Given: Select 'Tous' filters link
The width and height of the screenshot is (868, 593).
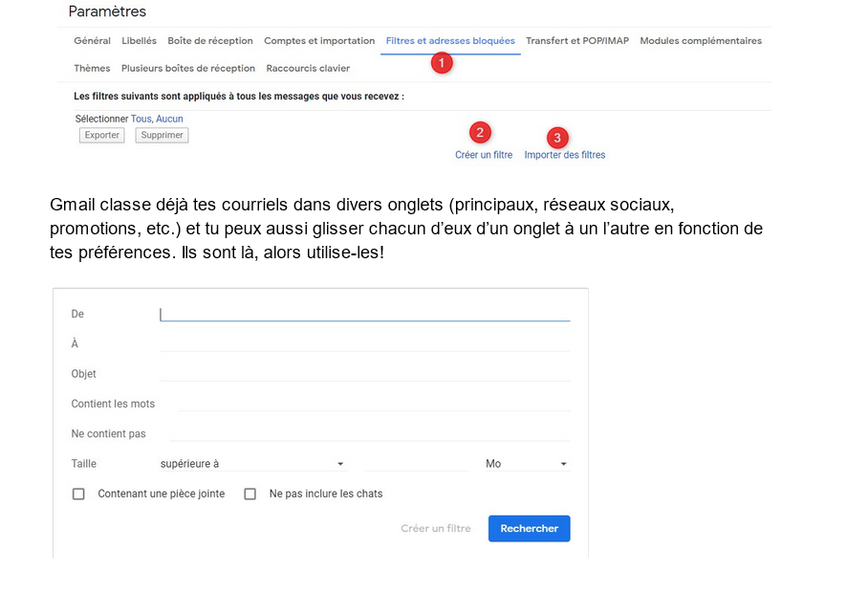Looking at the screenshot, I should (x=141, y=120).
